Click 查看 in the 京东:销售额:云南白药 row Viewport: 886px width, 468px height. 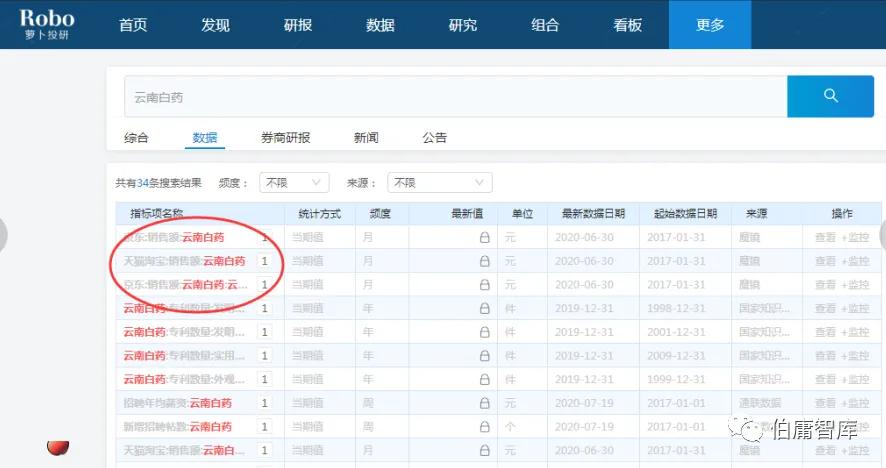point(825,237)
